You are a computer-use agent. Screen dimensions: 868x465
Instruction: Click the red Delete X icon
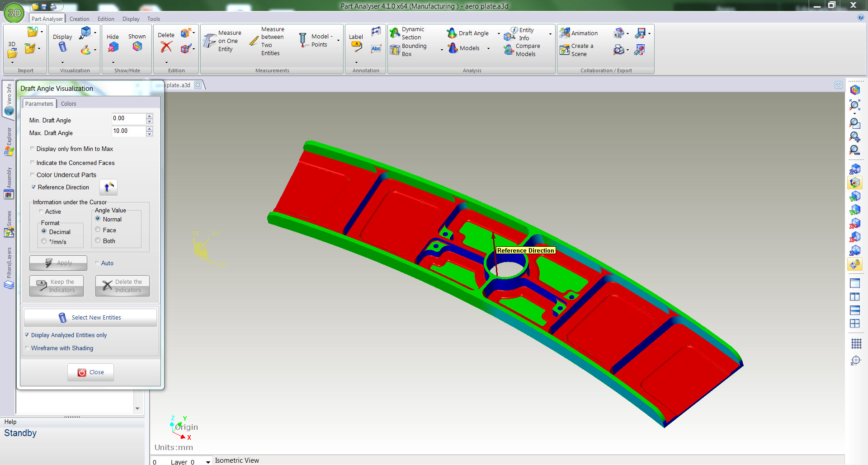(x=166, y=47)
